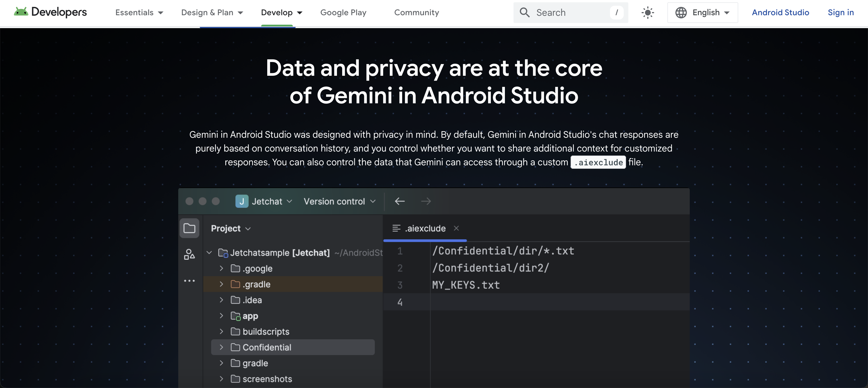This screenshot has height=388, width=868.
Task: Click line 2 '/Confidential/dir2/'
Action: [x=491, y=268]
